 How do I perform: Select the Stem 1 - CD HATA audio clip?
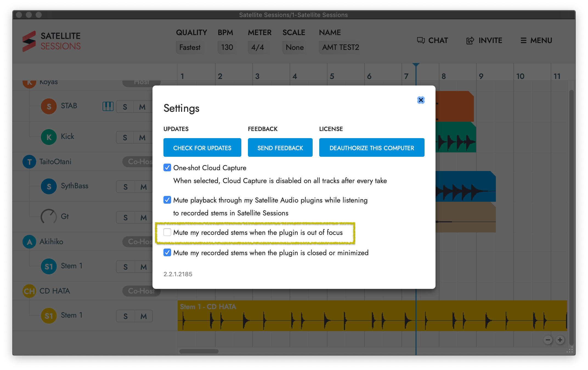(372, 316)
